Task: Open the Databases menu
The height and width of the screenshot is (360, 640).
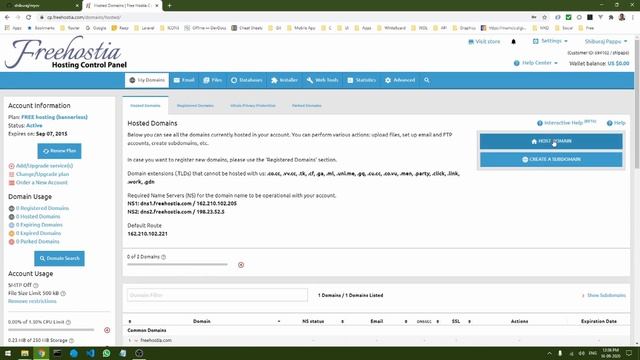Action: pos(247,80)
